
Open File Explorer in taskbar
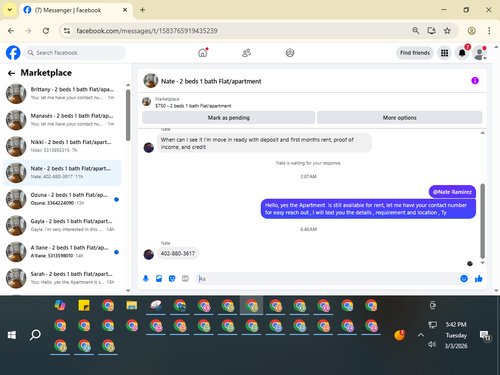(132, 305)
